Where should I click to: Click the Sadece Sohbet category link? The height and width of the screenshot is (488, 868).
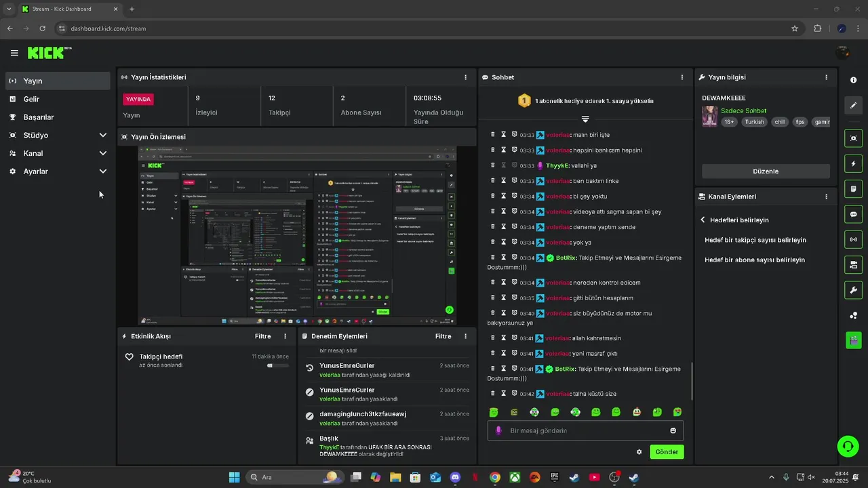744,110
